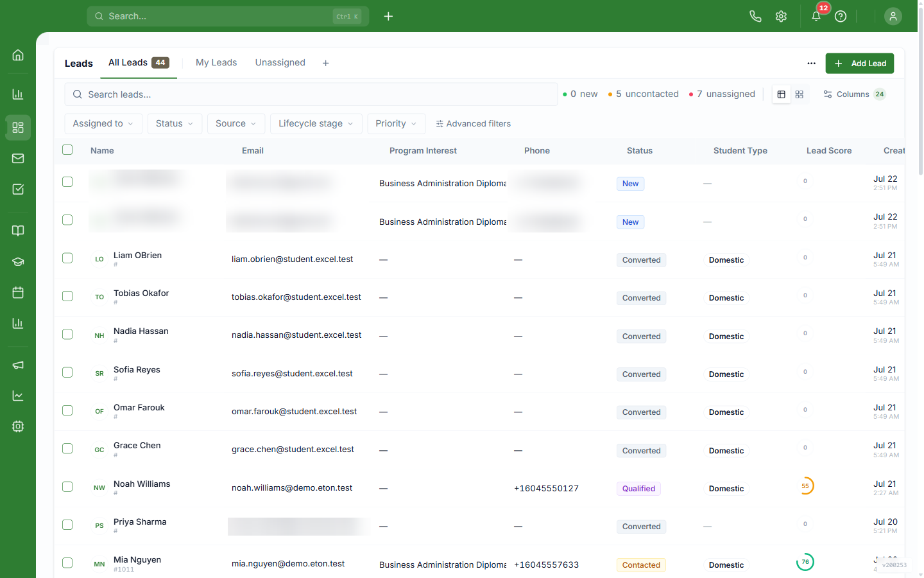This screenshot has height=578, width=924.
Task: Open the user profile avatar
Action: click(893, 16)
